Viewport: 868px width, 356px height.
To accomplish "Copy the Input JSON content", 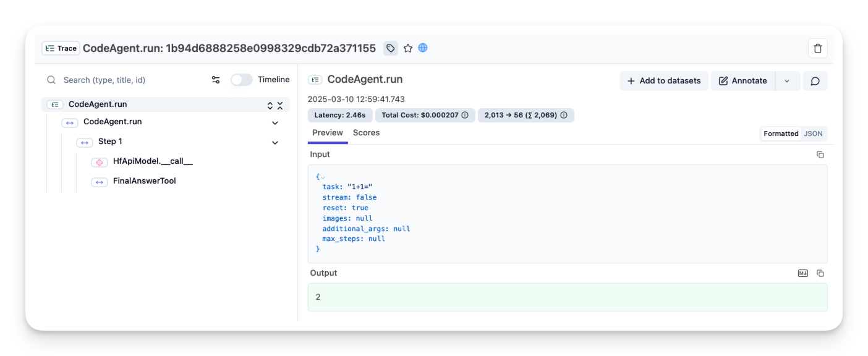I will pyautogui.click(x=820, y=155).
